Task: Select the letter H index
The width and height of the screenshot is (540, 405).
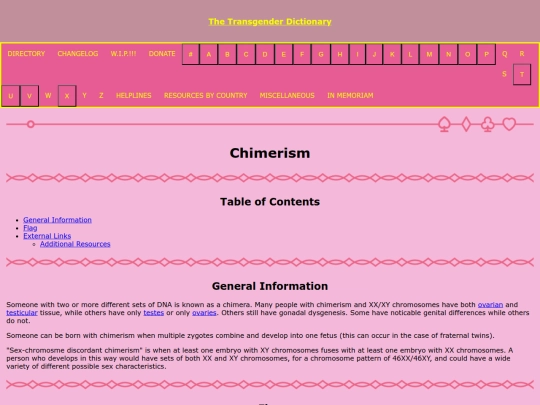Action: [x=340, y=54]
